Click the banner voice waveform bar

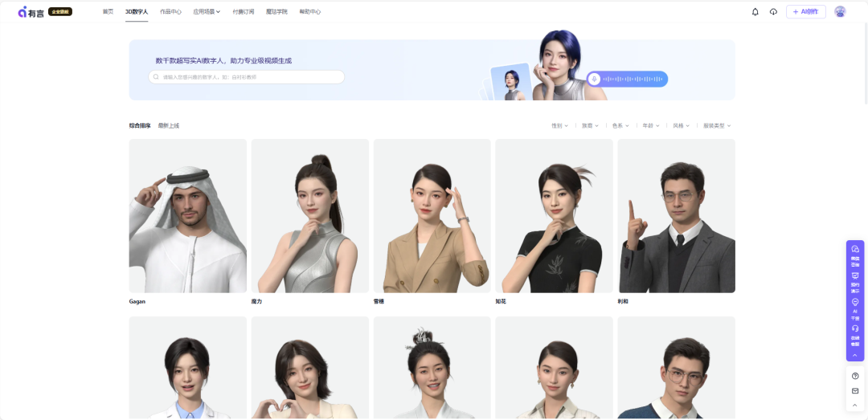[627, 80]
